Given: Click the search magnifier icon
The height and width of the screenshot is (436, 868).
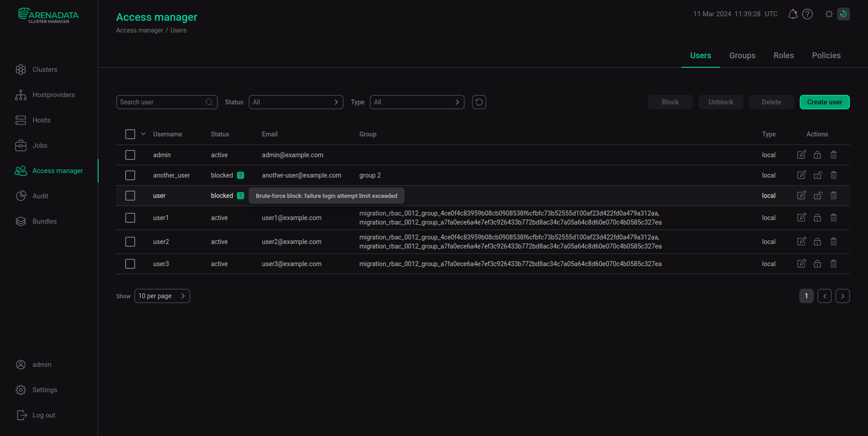Looking at the screenshot, I should [209, 102].
